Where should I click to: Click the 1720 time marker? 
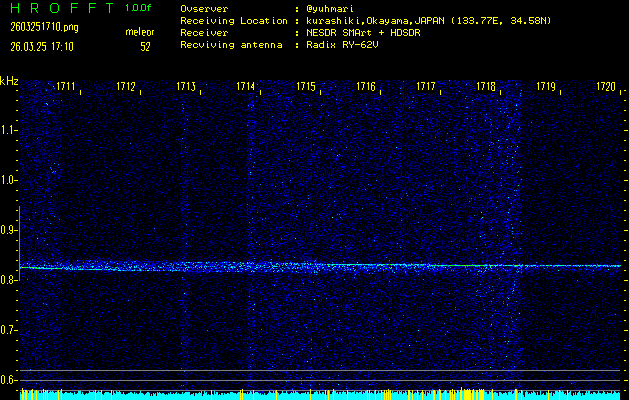[606, 86]
